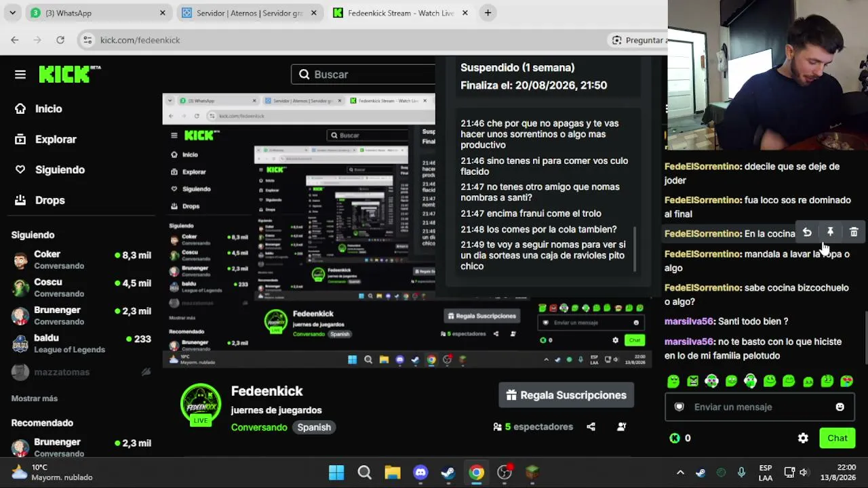
Task: Reload the current page
Action: [x=60, y=40]
